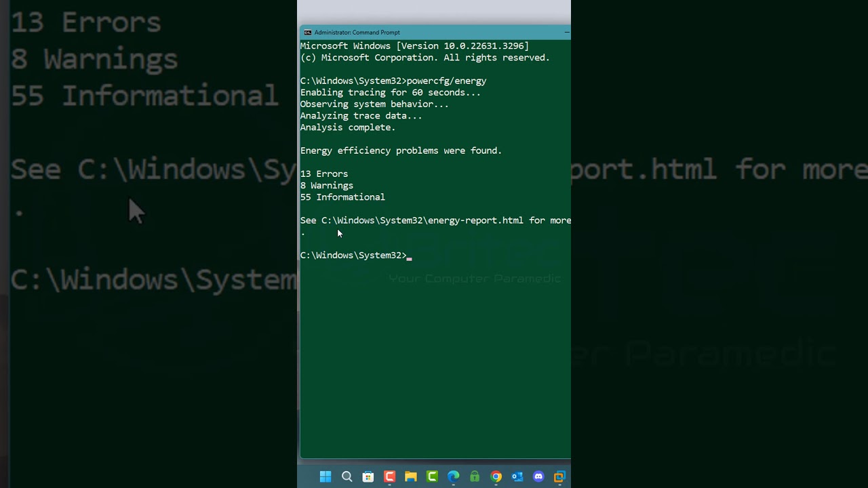Click the '(c) Microsoft Corporation' copyright line
The width and height of the screenshot is (868, 488).
(425, 58)
